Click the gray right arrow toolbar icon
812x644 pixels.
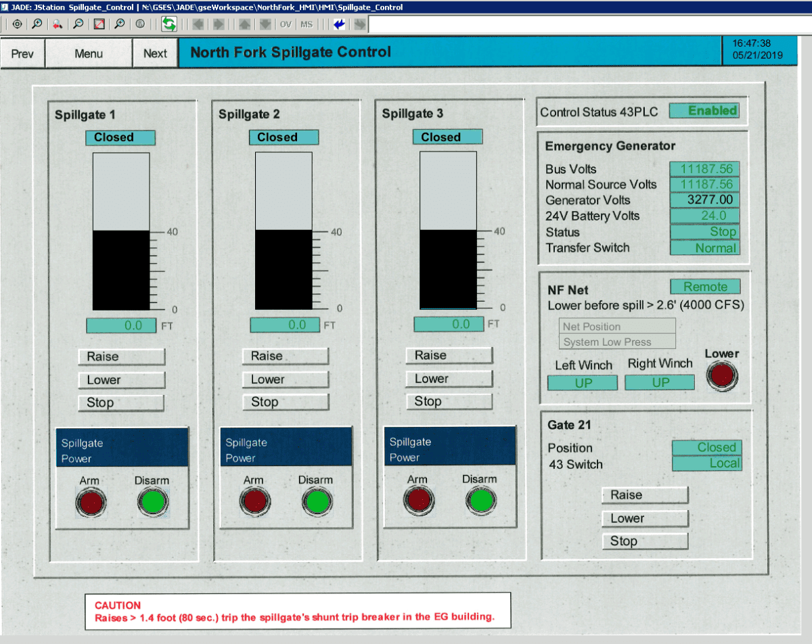coord(219,24)
